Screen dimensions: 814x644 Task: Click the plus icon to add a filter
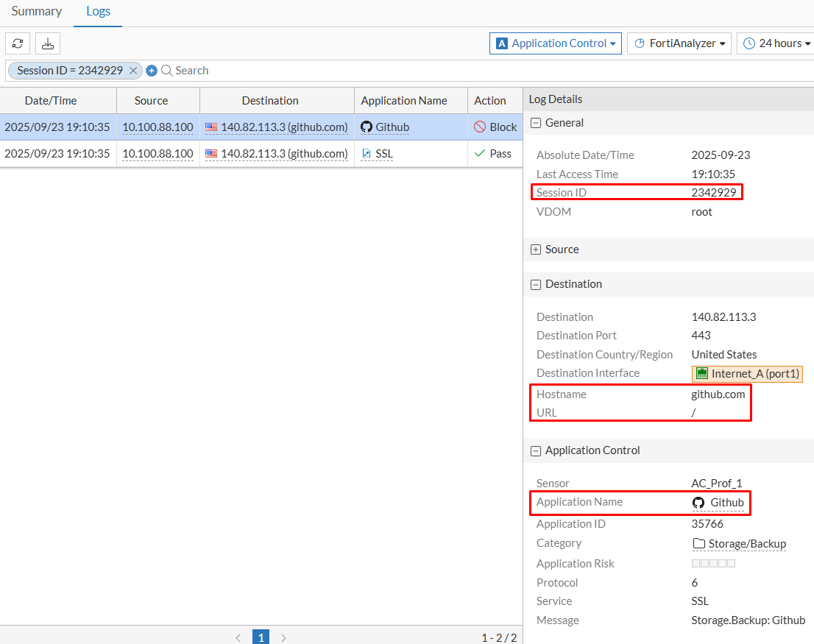152,70
